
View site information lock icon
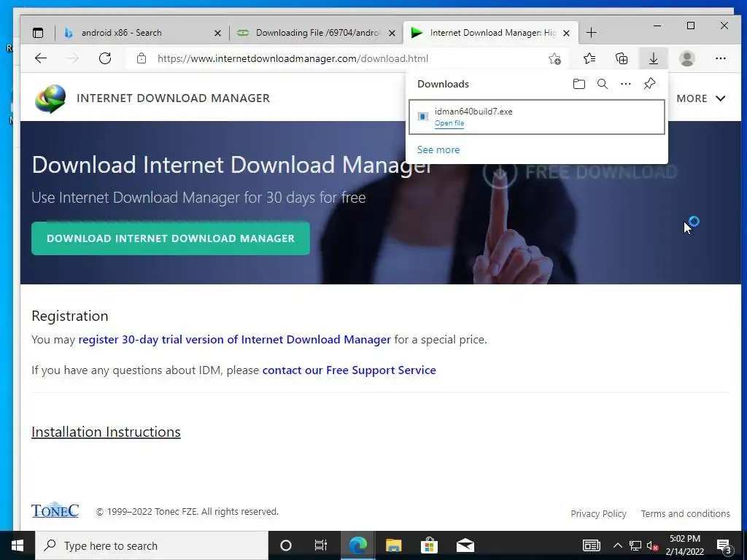pos(141,58)
